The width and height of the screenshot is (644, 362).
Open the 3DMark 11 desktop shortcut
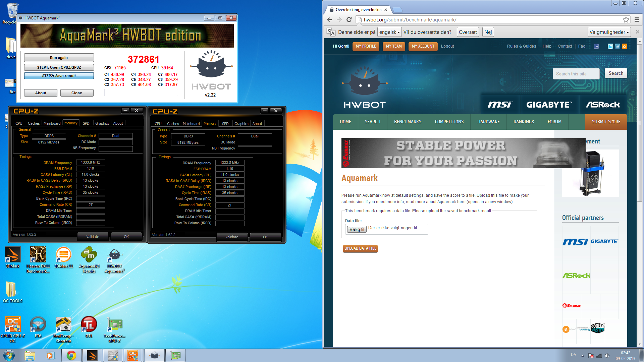[x=63, y=257]
